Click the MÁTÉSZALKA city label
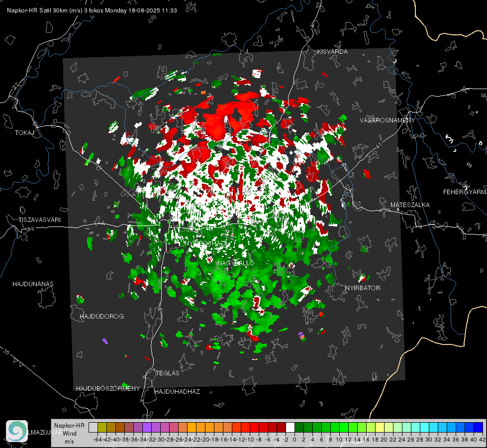The image size is (487, 448). tap(410, 205)
